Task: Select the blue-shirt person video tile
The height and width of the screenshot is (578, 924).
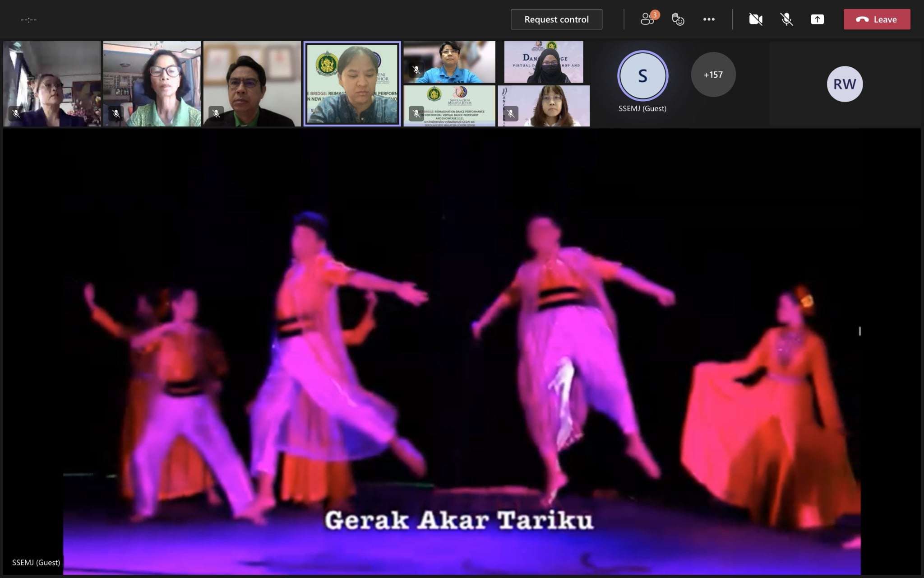Action: point(449,62)
